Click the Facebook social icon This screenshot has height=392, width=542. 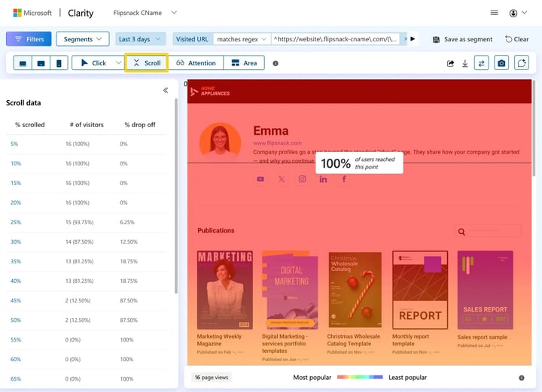click(344, 179)
